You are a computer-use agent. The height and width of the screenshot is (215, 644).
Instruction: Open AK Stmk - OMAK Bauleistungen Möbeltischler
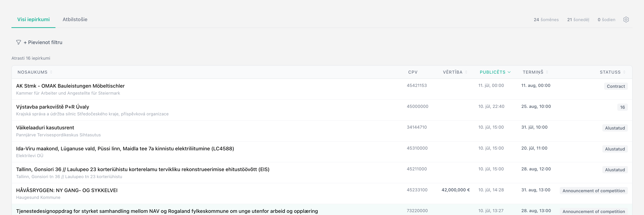click(70, 86)
